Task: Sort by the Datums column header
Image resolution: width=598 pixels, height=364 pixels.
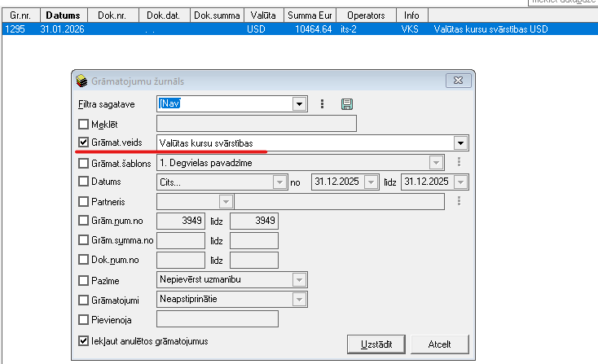Action: click(x=63, y=15)
